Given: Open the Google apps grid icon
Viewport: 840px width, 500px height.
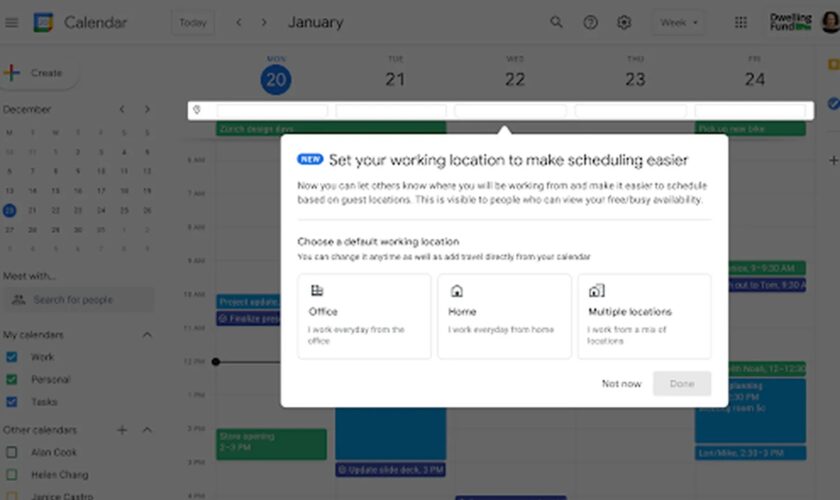Looking at the screenshot, I should 741,22.
